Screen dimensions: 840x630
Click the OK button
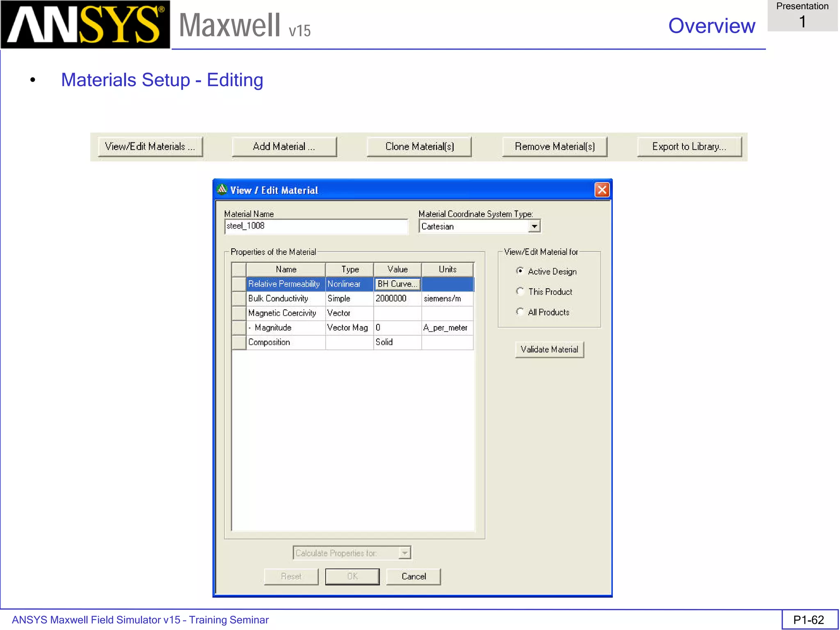[352, 576]
